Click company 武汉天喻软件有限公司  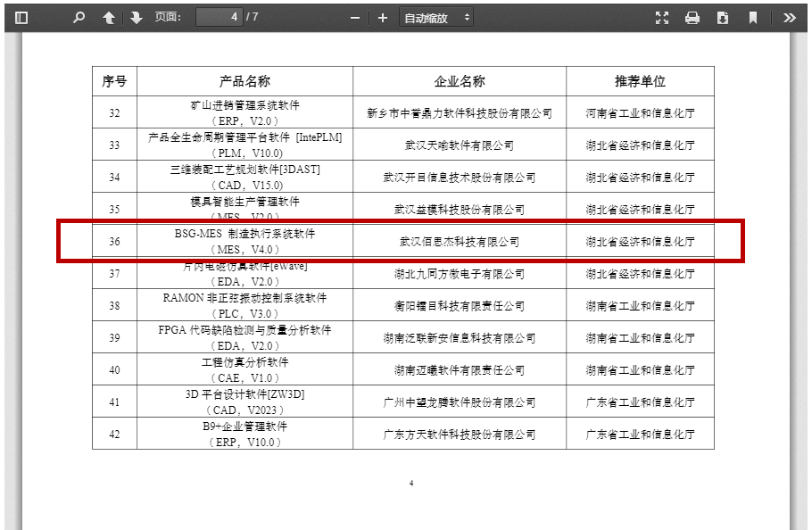click(x=460, y=145)
